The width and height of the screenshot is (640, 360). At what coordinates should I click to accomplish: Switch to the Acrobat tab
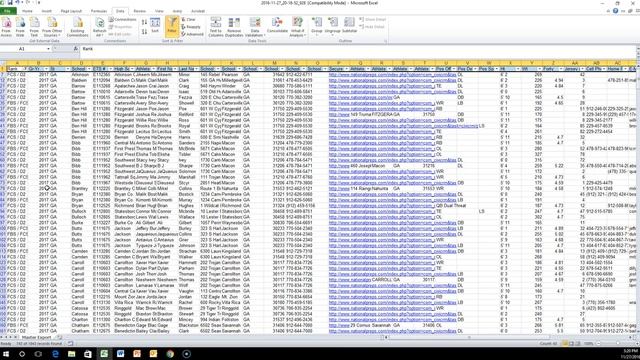click(198, 11)
